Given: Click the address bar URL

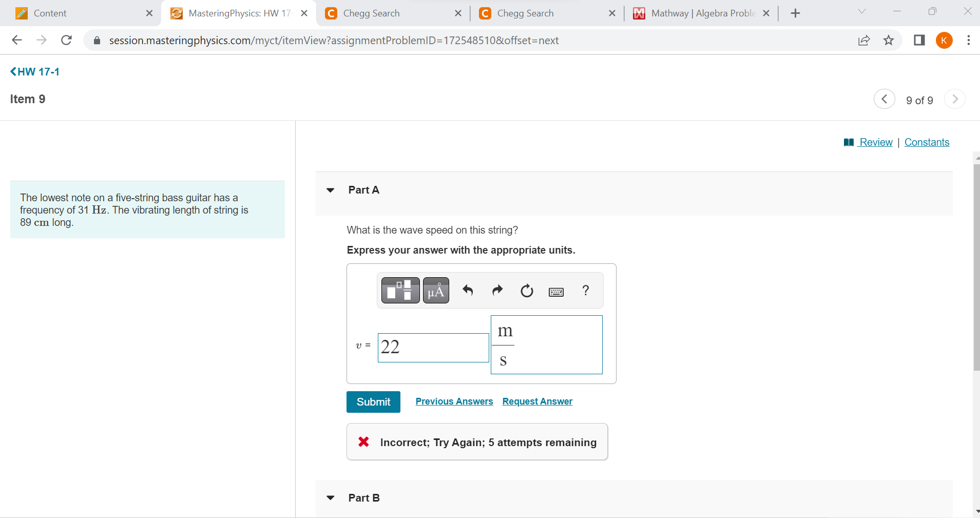Looking at the screenshot, I should coord(334,41).
